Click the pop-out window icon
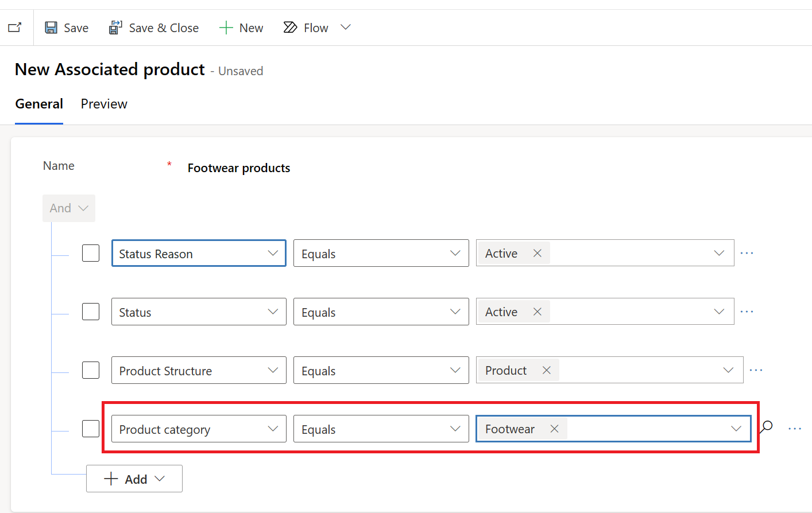Viewport: 812px width, 513px height. click(14, 27)
